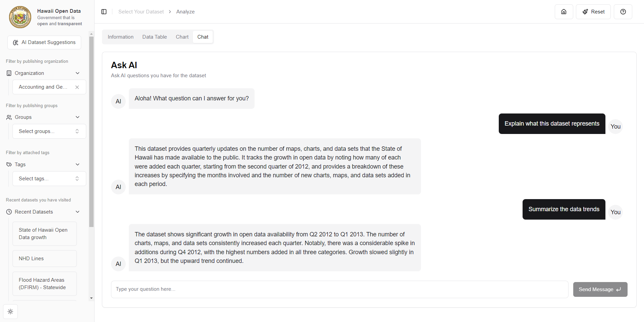
Task: Open the Select tags dropdown
Action: point(49,179)
